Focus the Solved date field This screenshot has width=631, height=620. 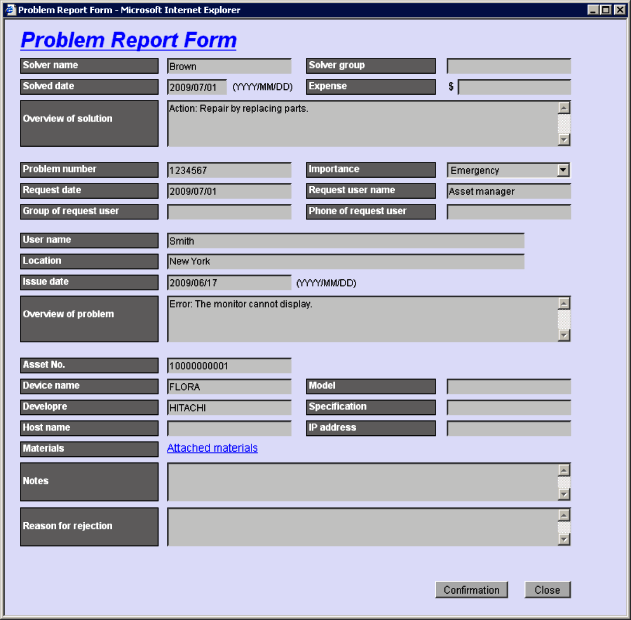pyautogui.click(x=197, y=87)
